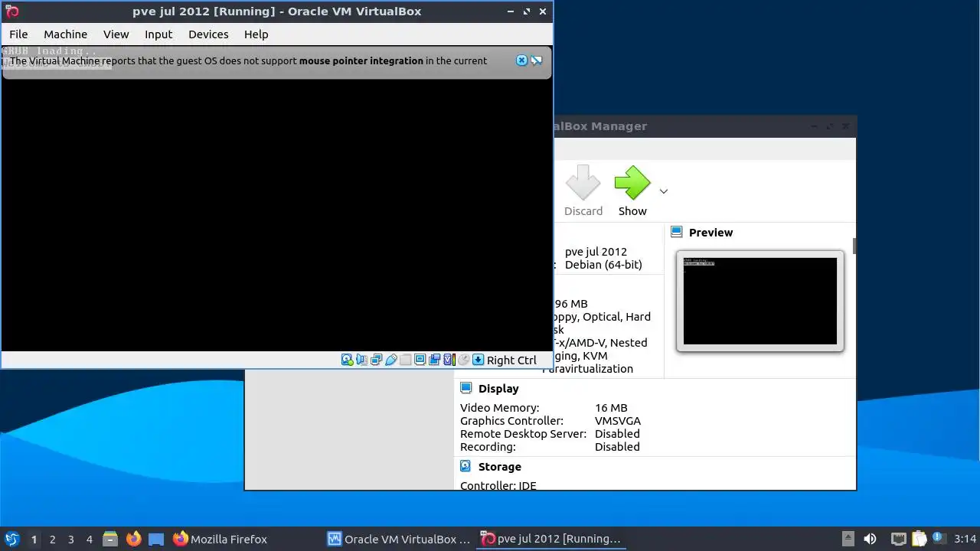
Task: Click the update notification tray icon
Action: [x=939, y=539]
